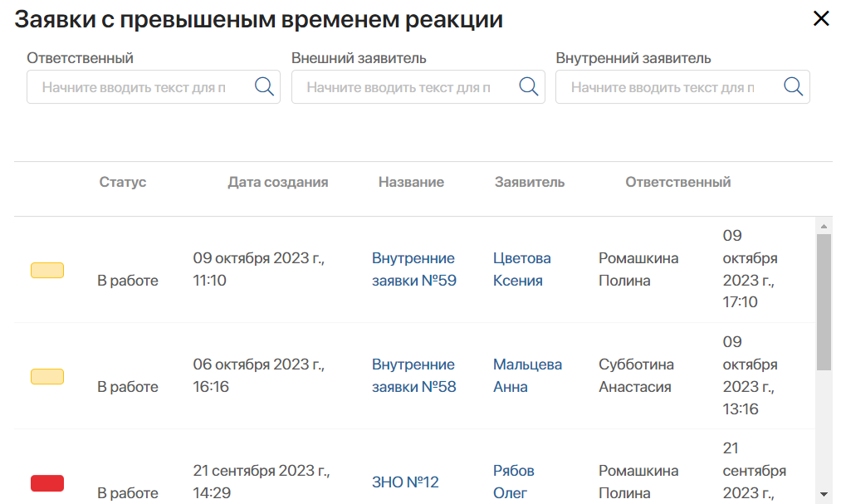
Task: Focus the Внешний заявитель filter input
Action: click(x=418, y=87)
